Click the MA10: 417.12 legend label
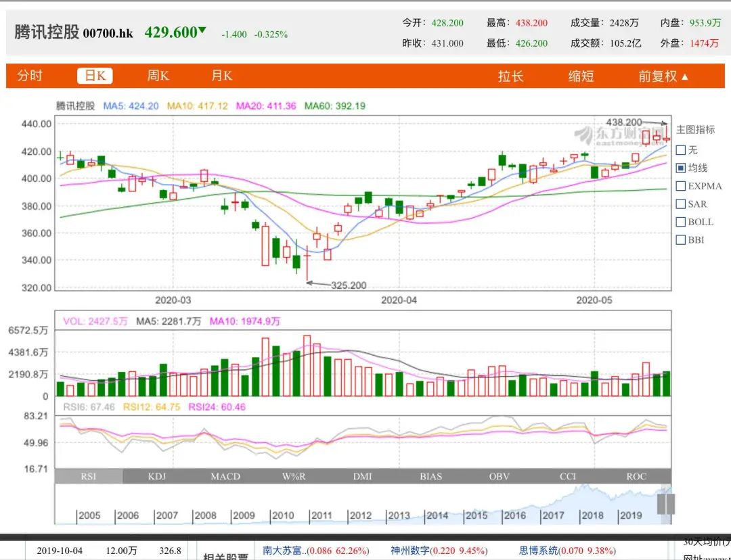 coord(198,106)
